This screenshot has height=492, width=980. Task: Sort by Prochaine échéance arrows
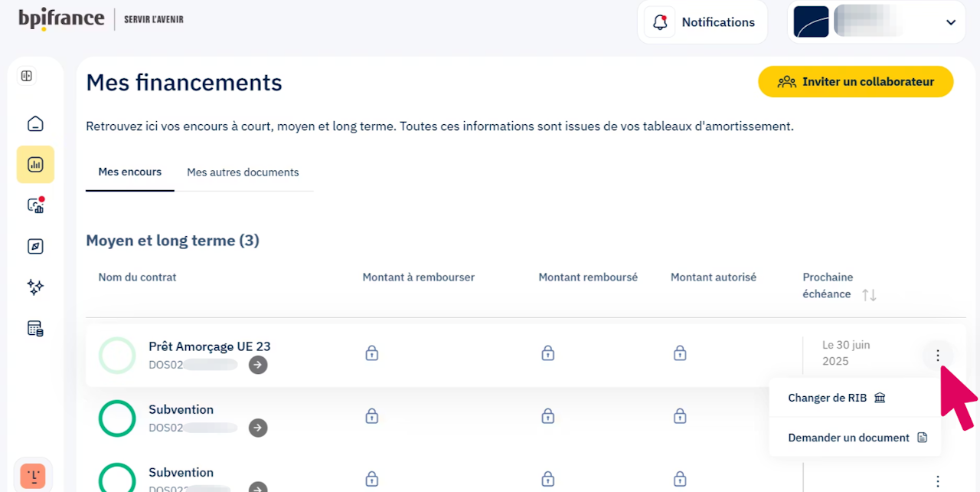tap(869, 294)
